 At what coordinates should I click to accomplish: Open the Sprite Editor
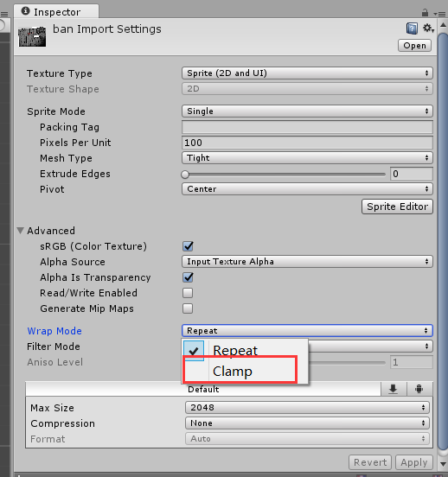(x=397, y=207)
